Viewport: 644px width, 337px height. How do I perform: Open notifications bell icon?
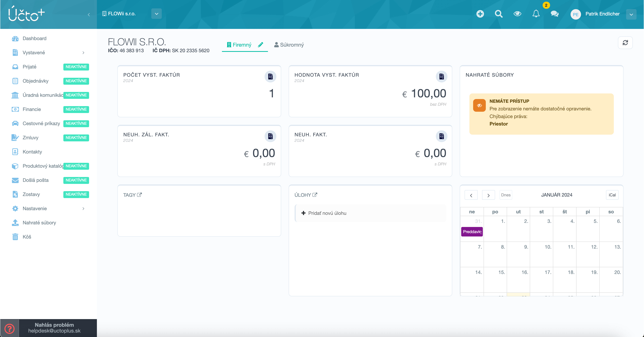[x=536, y=14]
